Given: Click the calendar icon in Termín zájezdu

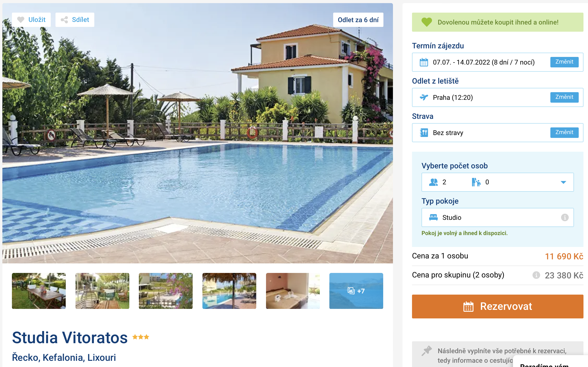Looking at the screenshot, I should pyautogui.click(x=424, y=62).
